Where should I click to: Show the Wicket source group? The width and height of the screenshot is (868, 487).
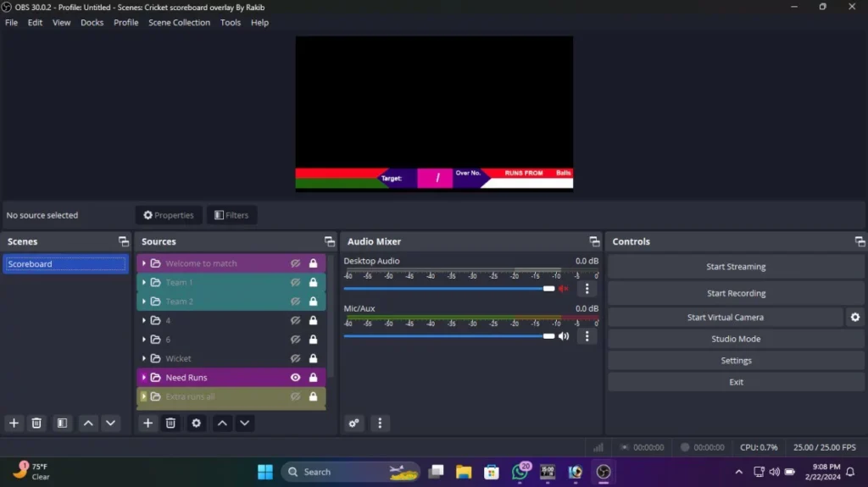296,358
